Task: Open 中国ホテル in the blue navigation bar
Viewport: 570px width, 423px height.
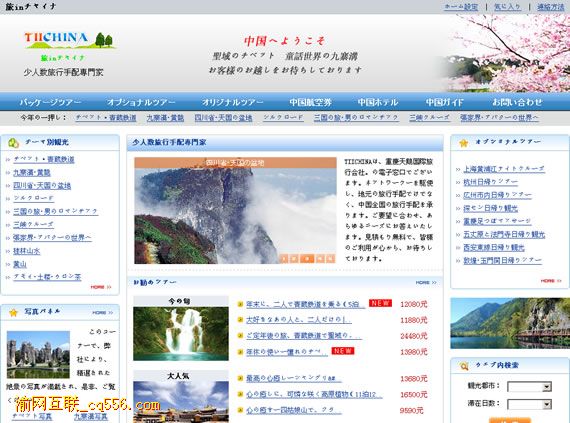Action: pos(378,102)
